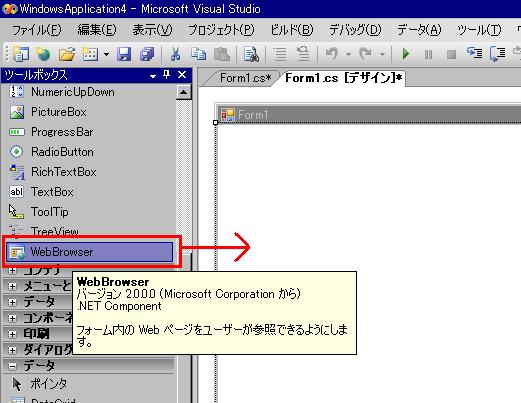The image size is (521, 403).
Task: Click the Add New Item toolbar icon
Action: tap(90, 54)
